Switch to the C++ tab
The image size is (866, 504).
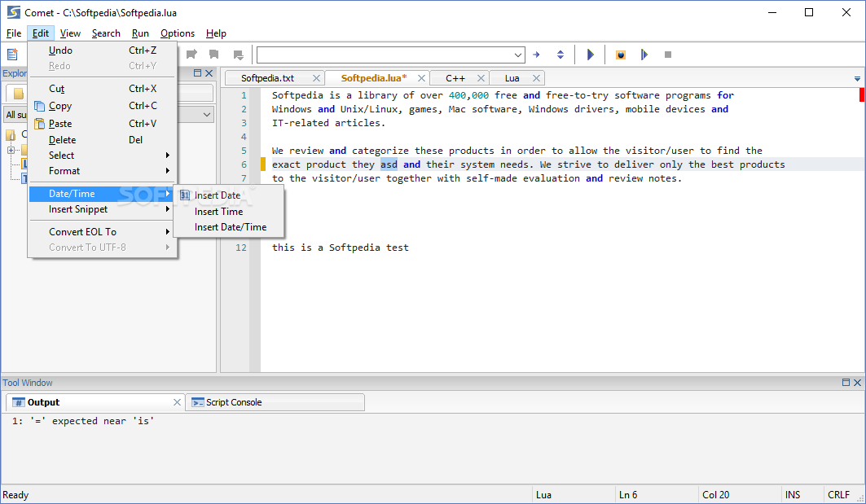pyautogui.click(x=455, y=78)
